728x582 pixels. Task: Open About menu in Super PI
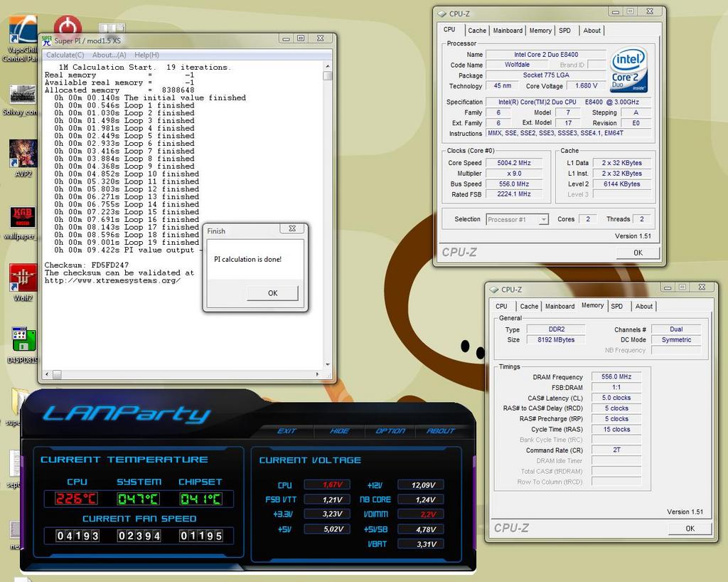[109, 55]
